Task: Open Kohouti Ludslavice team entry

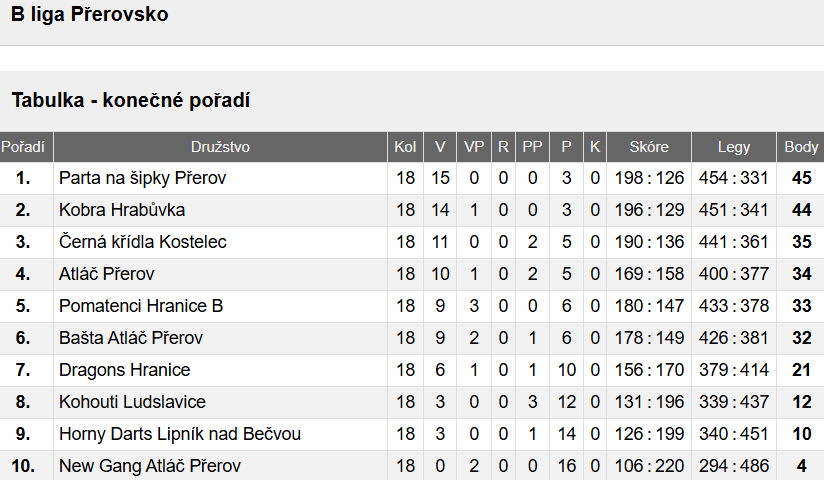Action: click(132, 402)
